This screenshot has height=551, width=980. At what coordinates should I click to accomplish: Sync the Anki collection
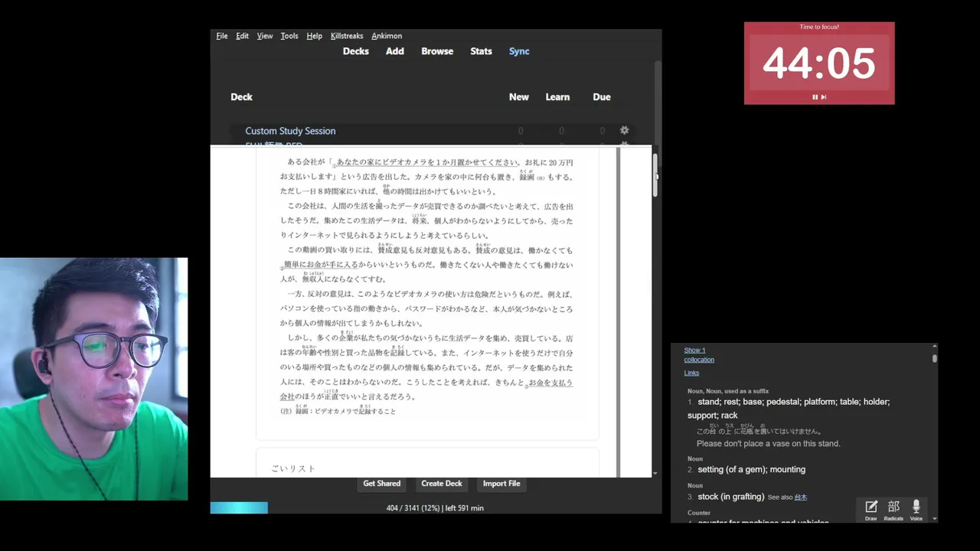click(519, 51)
